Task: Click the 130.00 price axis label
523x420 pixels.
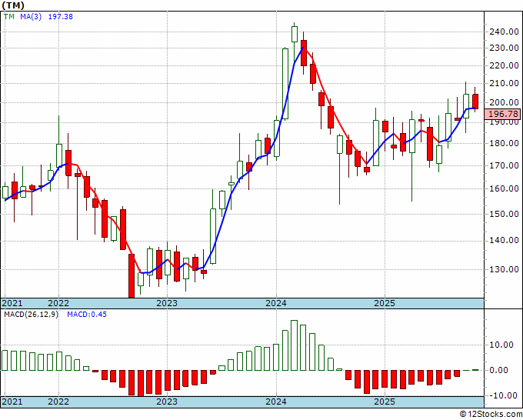Action: point(504,269)
